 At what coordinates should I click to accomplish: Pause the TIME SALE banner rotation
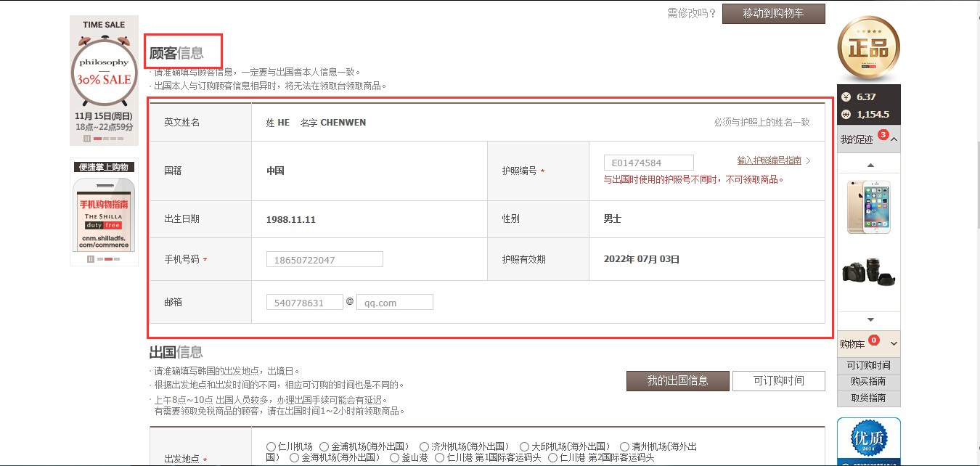click(87, 138)
